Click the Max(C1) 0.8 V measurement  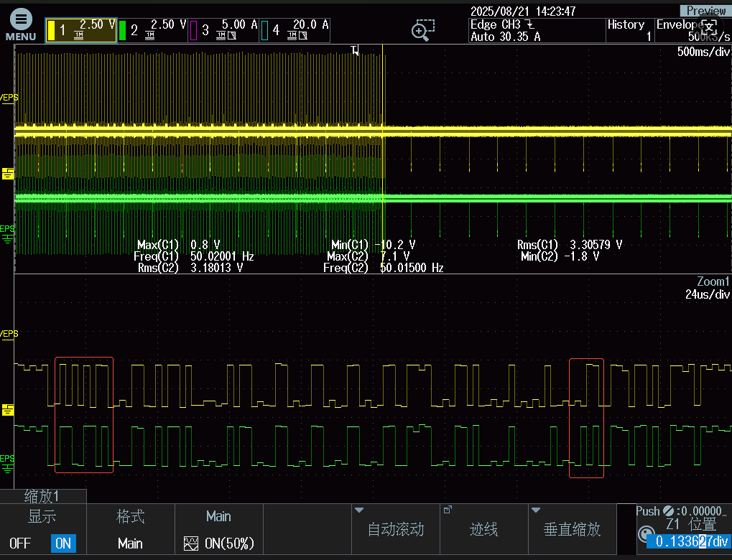(178, 245)
